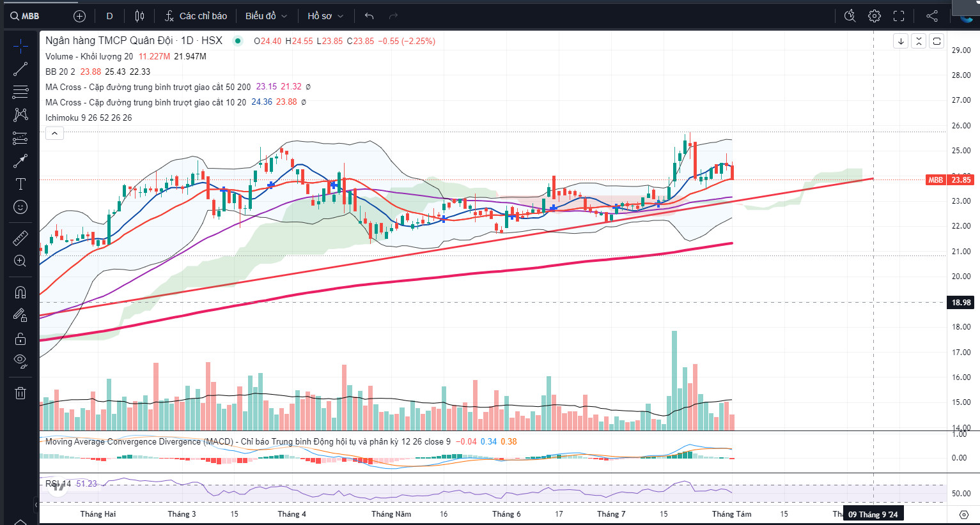Image resolution: width=980 pixels, height=525 pixels.
Task: Toggle fullscreen mode
Action: click(899, 16)
